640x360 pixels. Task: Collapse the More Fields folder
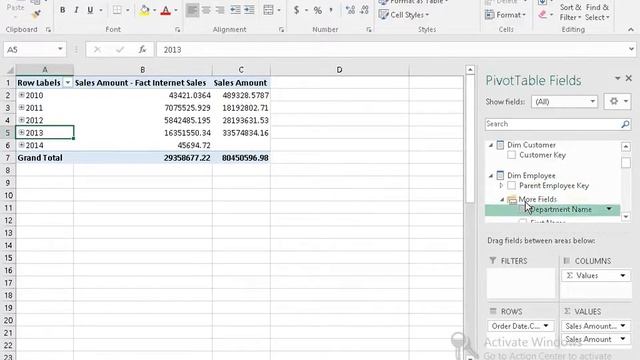(502, 200)
